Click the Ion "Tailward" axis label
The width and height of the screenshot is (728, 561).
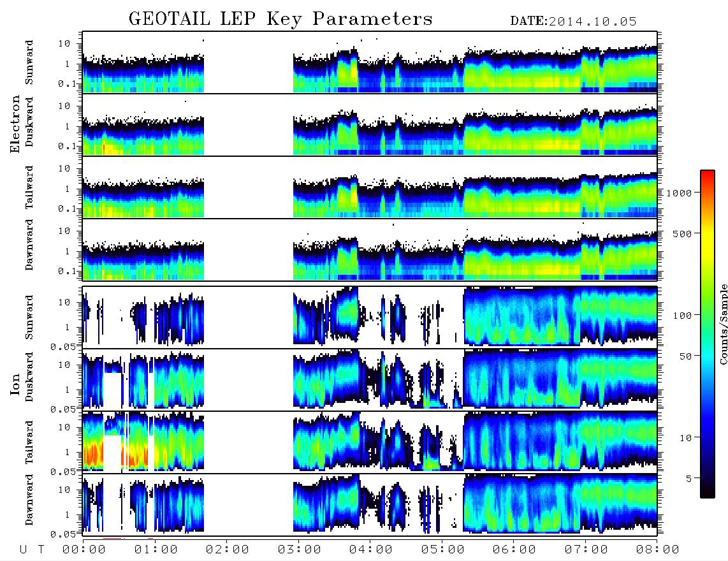(x=29, y=442)
